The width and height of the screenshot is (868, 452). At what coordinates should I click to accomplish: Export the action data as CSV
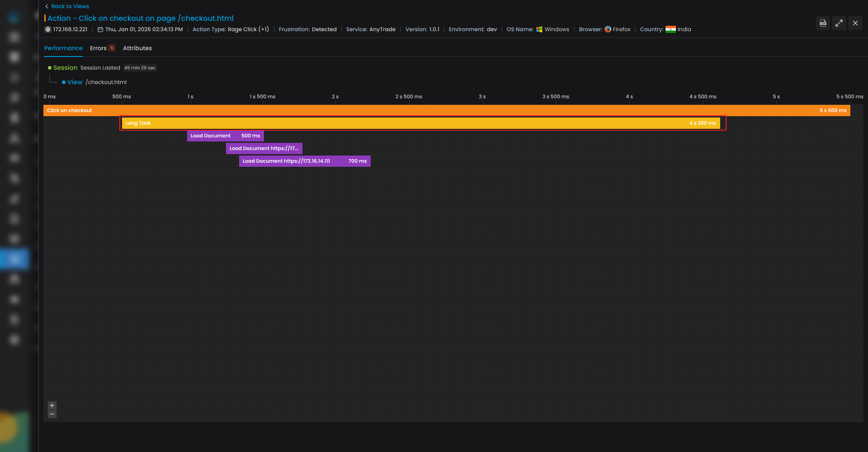[823, 23]
